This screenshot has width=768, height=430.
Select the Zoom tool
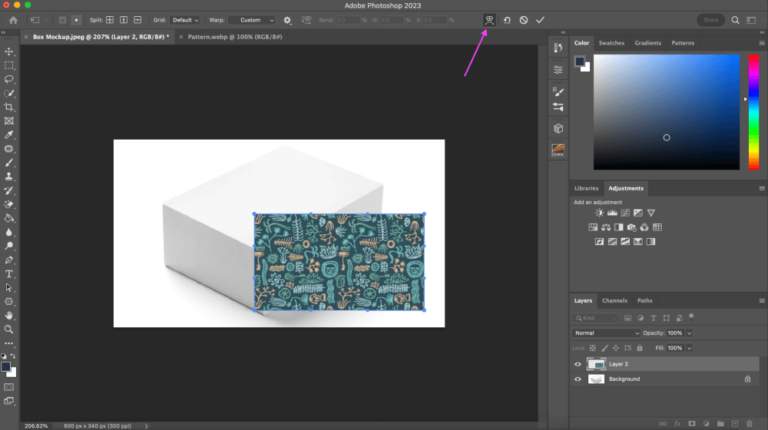(9, 329)
